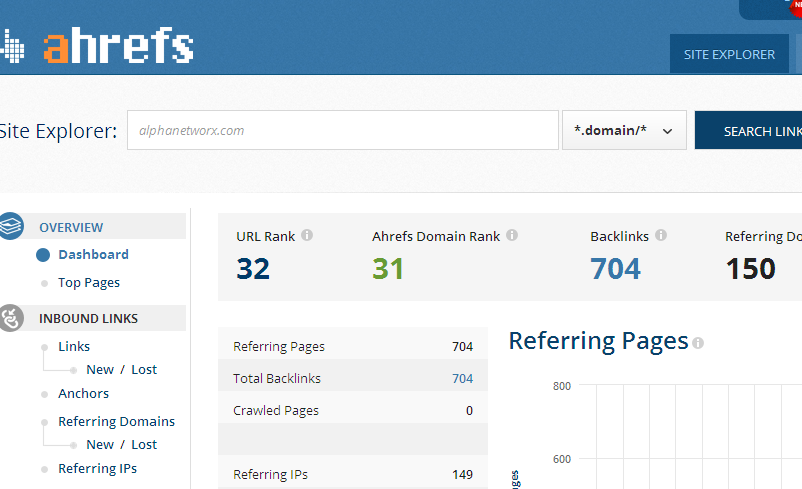Click the Ahrefs Domain Rank value 31
This screenshot has height=489, width=802.
tap(388, 269)
